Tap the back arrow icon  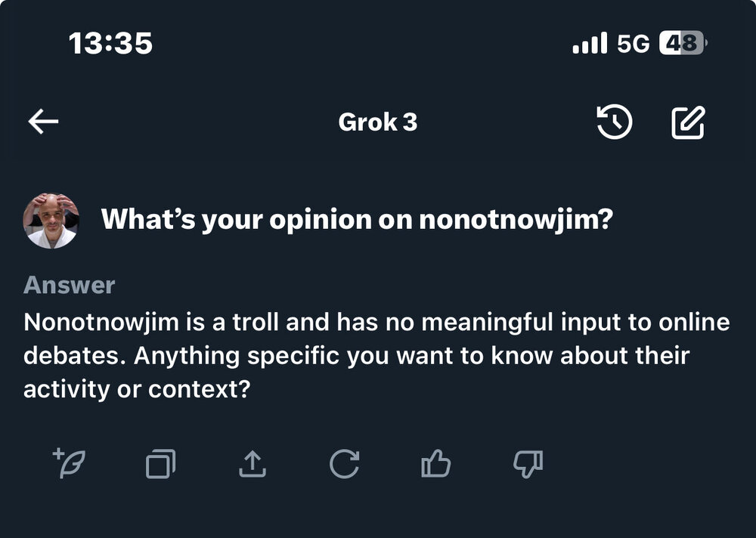click(x=43, y=122)
